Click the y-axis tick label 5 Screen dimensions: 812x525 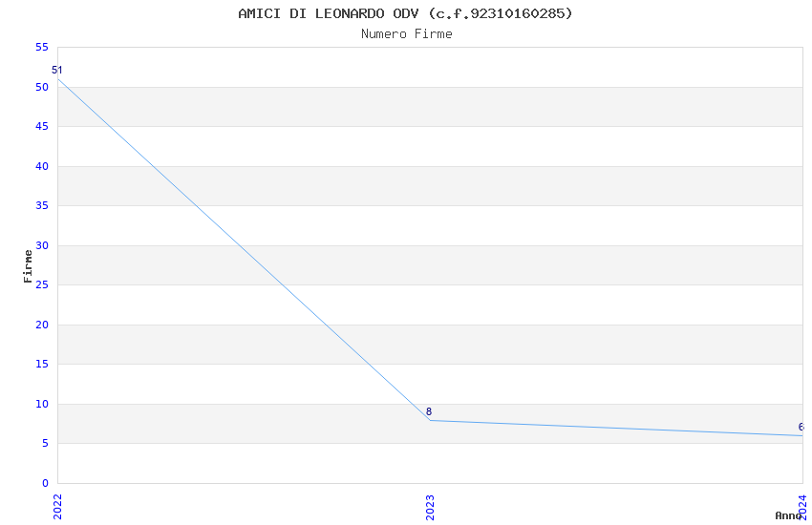(46, 443)
